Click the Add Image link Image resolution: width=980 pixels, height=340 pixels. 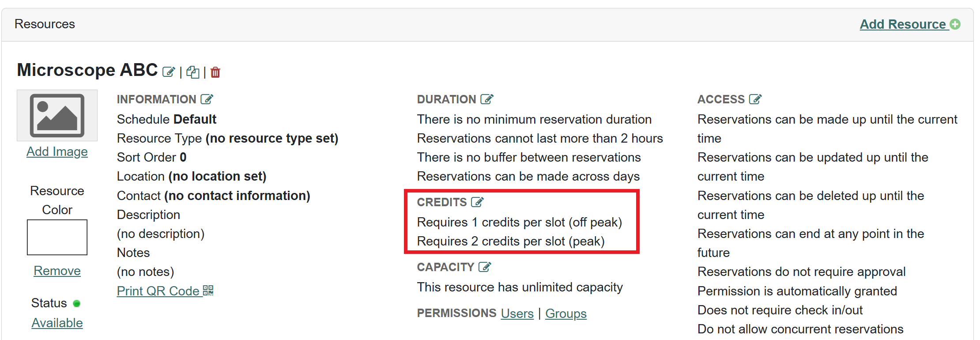click(x=57, y=151)
